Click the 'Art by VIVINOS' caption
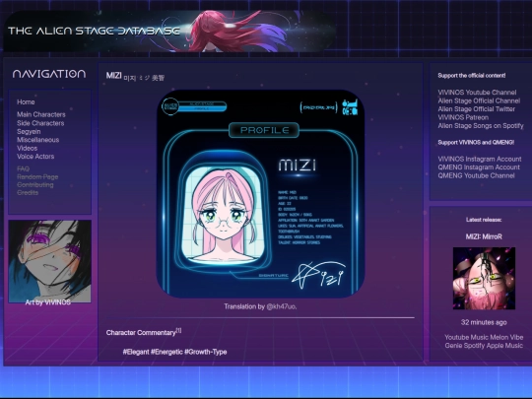Screen dimensions: 532x399 point(48,302)
